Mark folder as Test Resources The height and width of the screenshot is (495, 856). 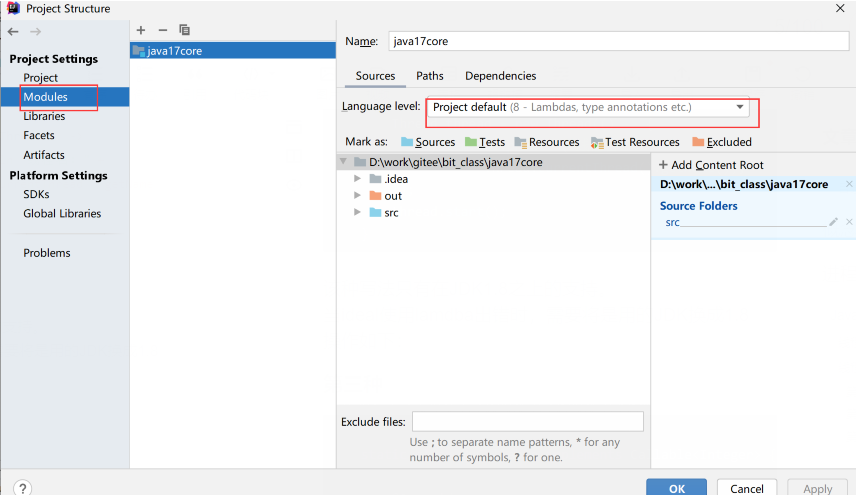[x=635, y=142]
